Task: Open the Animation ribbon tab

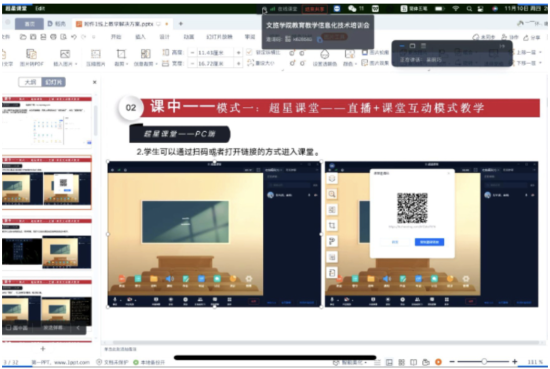Action: [x=189, y=37]
